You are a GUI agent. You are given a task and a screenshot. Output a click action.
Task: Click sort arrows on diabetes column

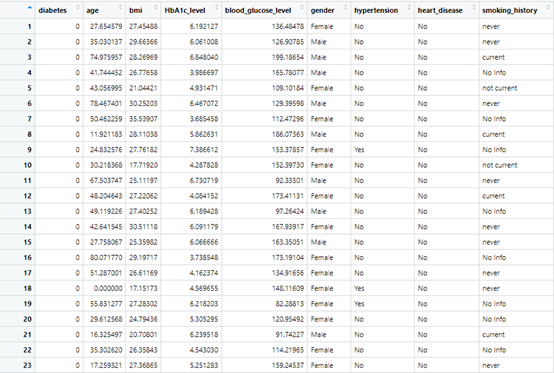pyautogui.click(x=78, y=8)
